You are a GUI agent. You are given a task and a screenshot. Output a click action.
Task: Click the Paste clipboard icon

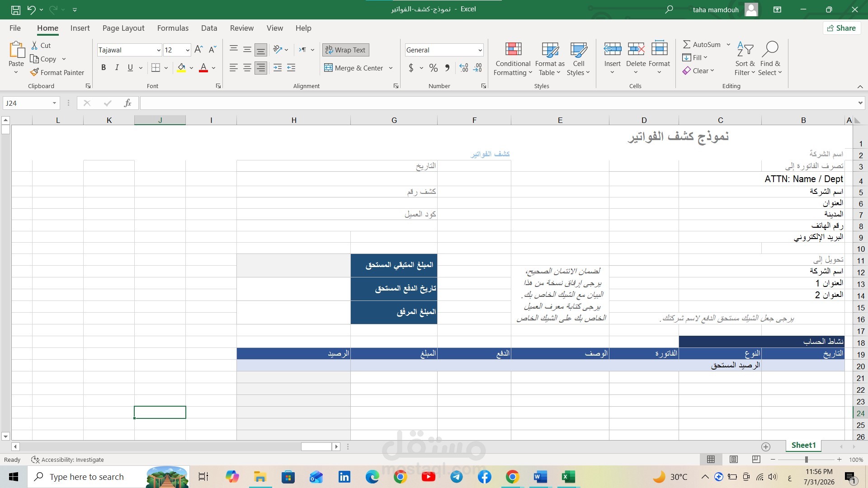[16, 50]
